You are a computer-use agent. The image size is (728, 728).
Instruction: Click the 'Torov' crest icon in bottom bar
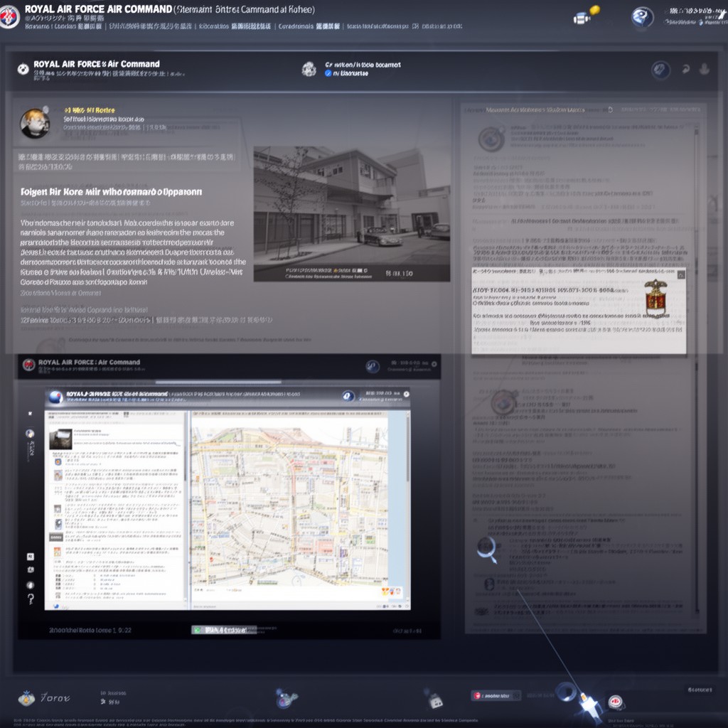(x=26, y=698)
